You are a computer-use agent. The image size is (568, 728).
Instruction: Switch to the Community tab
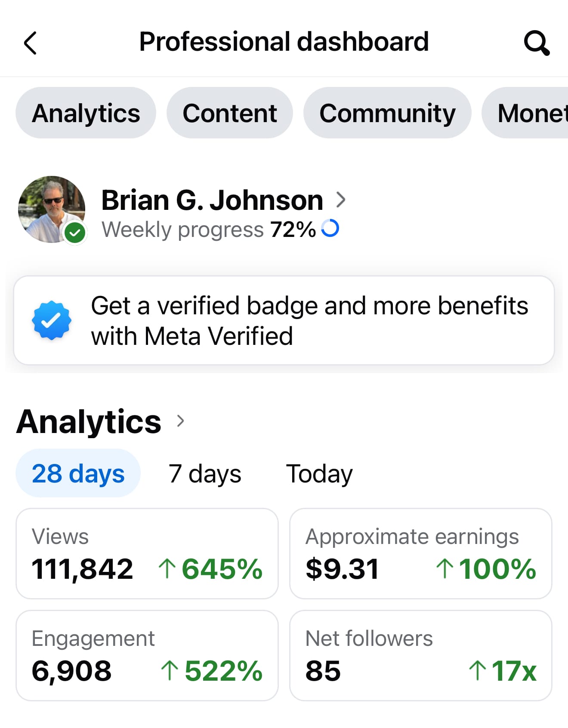(387, 113)
